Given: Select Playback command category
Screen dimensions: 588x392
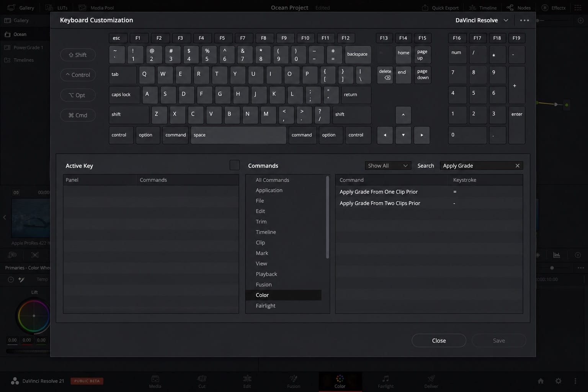Looking at the screenshot, I should point(283,274).
